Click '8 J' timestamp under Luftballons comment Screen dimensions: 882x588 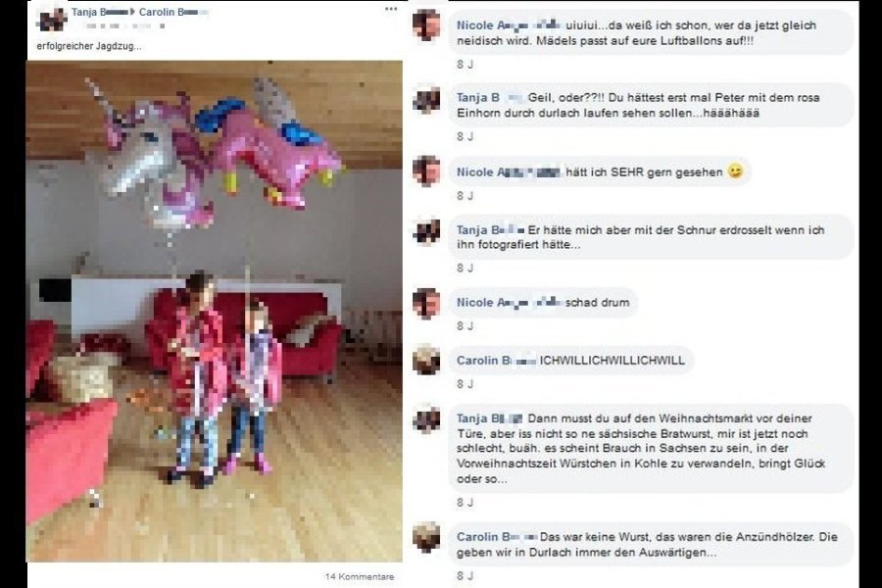(x=465, y=65)
